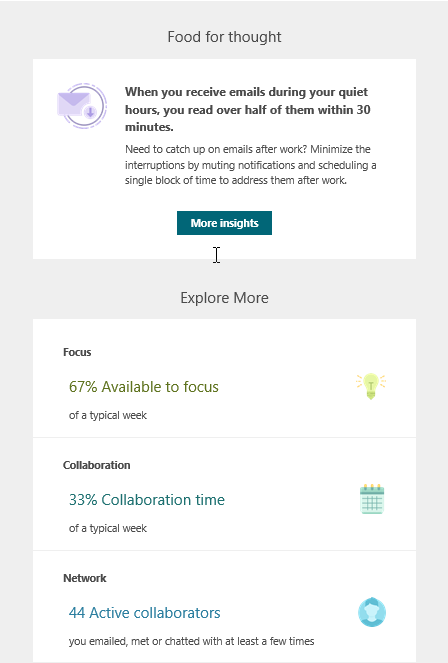Screen dimensions: 448x663
Task: Click the More insights button
Action: 224,223
